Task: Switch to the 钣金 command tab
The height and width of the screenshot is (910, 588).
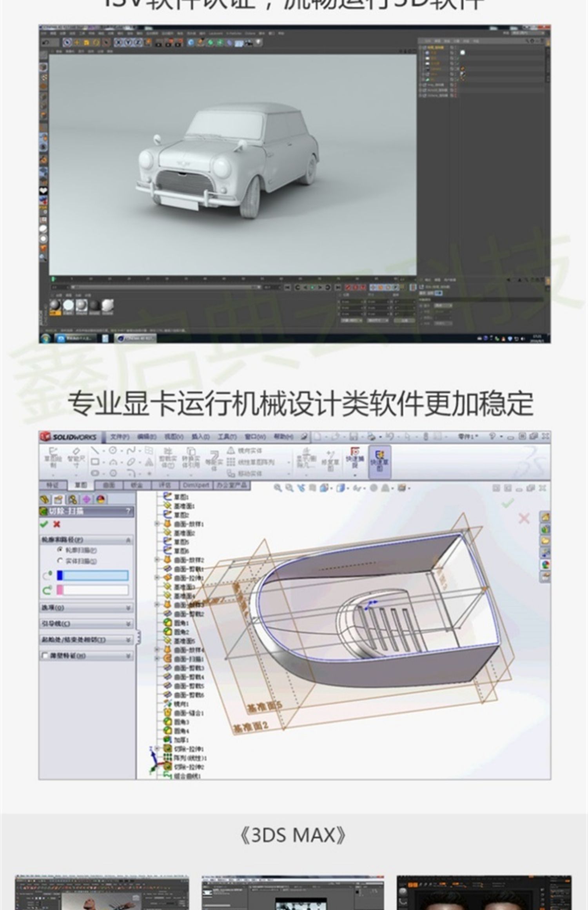Action: pyautogui.click(x=137, y=485)
